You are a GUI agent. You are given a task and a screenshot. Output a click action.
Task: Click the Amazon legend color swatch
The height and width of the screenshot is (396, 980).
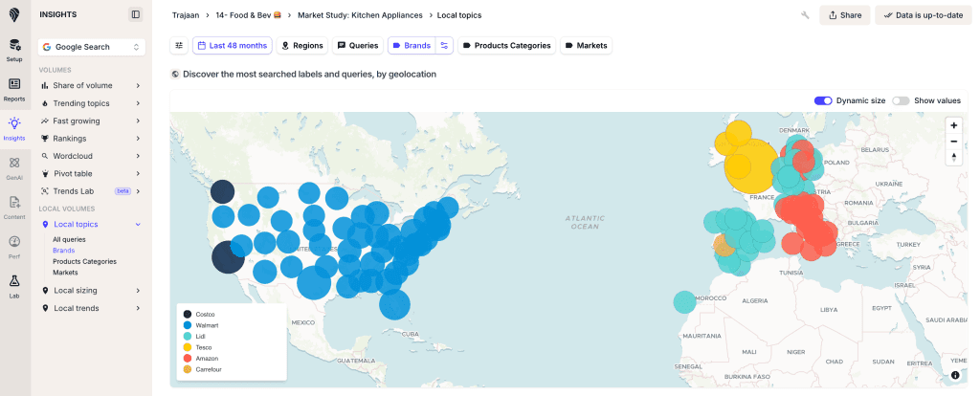click(x=187, y=359)
